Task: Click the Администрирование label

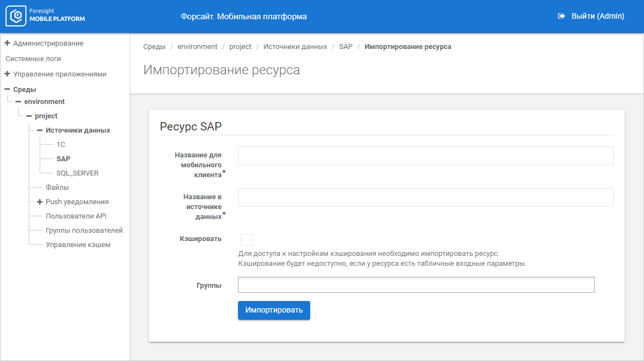Action: click(48, 43)
